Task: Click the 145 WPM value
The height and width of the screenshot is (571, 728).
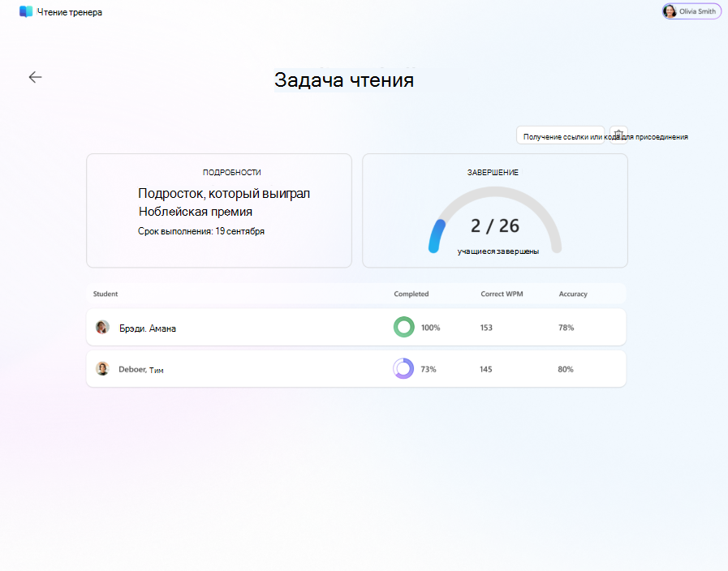Action: pyautogui.click(x=485, y=369)
